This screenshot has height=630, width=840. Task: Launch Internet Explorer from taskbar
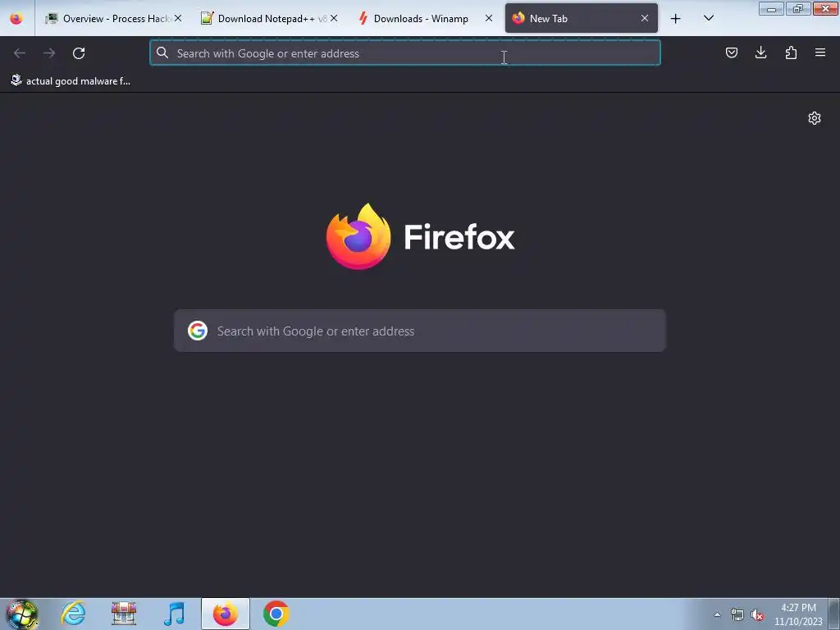point(73,614)
